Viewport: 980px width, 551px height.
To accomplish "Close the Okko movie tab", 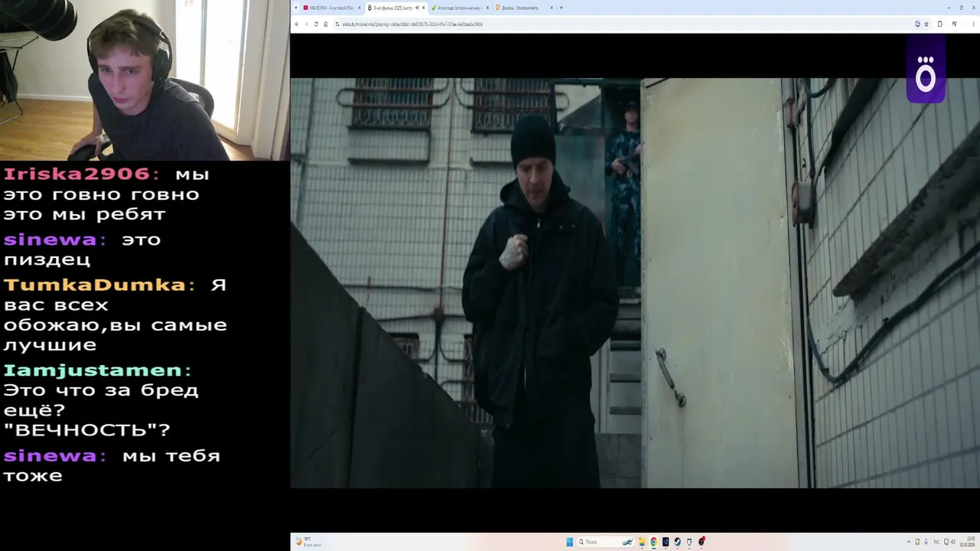I will [423, 8].
